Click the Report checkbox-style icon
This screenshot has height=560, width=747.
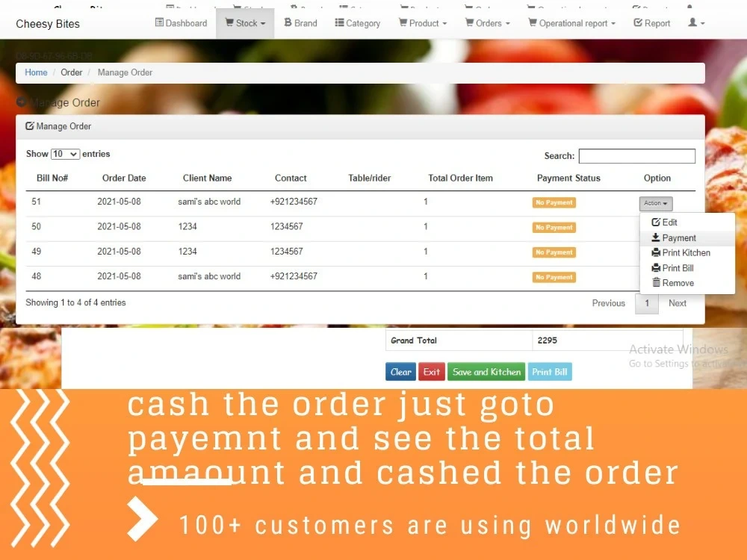point(638,22)
